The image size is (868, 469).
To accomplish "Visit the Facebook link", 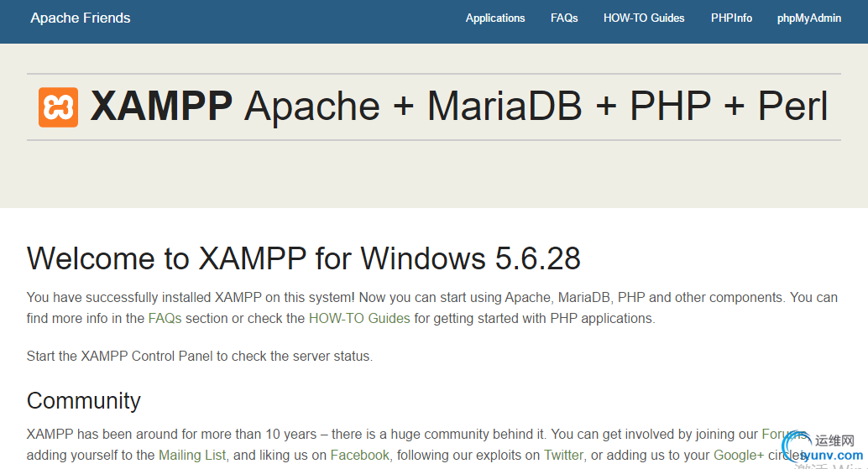I will (360, 456).
